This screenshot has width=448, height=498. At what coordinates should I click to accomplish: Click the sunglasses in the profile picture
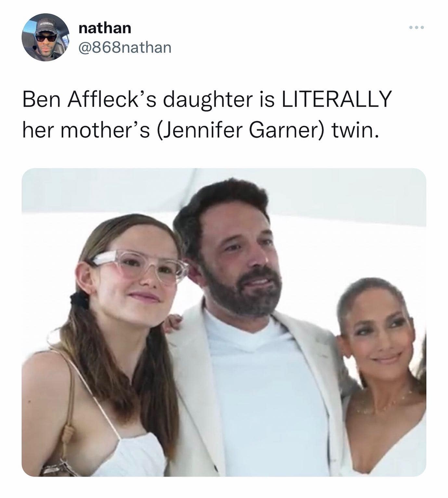coord(46,38)
